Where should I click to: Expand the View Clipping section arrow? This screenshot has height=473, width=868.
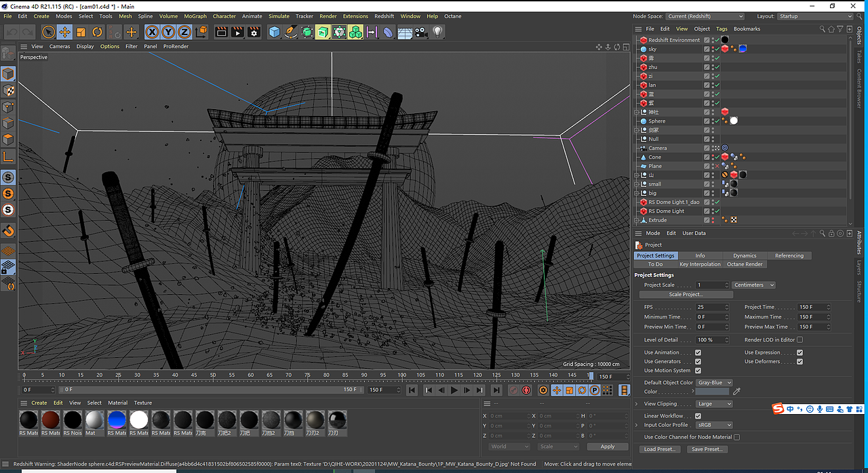point(637,404)
